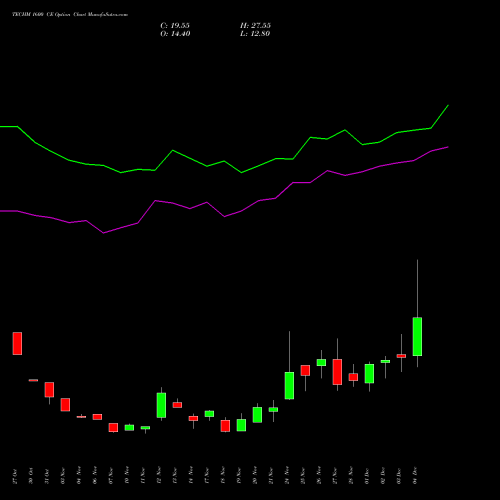Click the 01 Dec date label
This screenshot has width=500, height=500.
tap(367, 476)
